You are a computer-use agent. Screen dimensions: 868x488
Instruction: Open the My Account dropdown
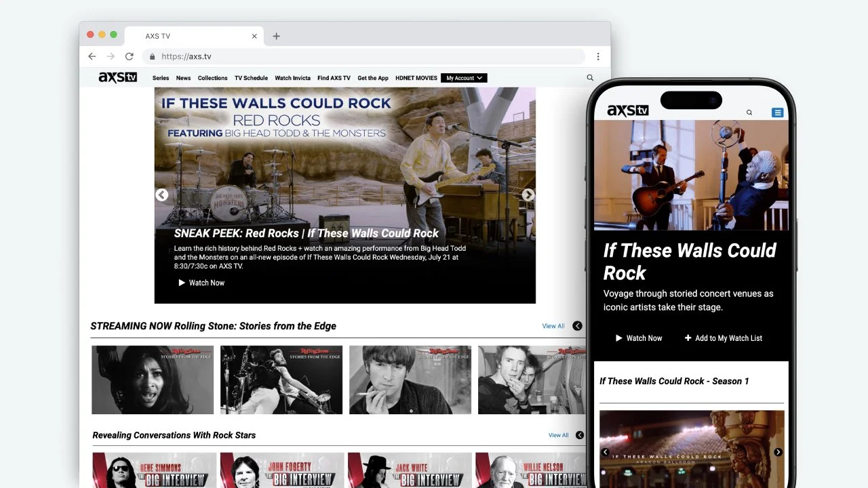[x=464, y=77]
